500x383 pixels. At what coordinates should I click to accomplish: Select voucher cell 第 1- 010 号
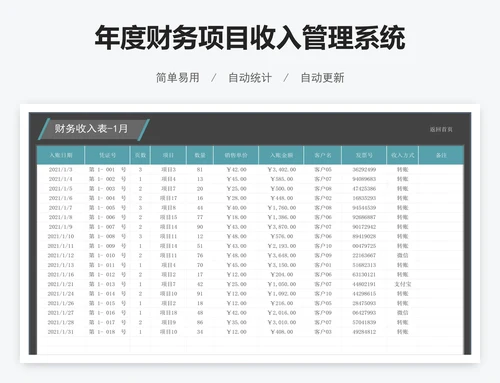tap(107, 255)
